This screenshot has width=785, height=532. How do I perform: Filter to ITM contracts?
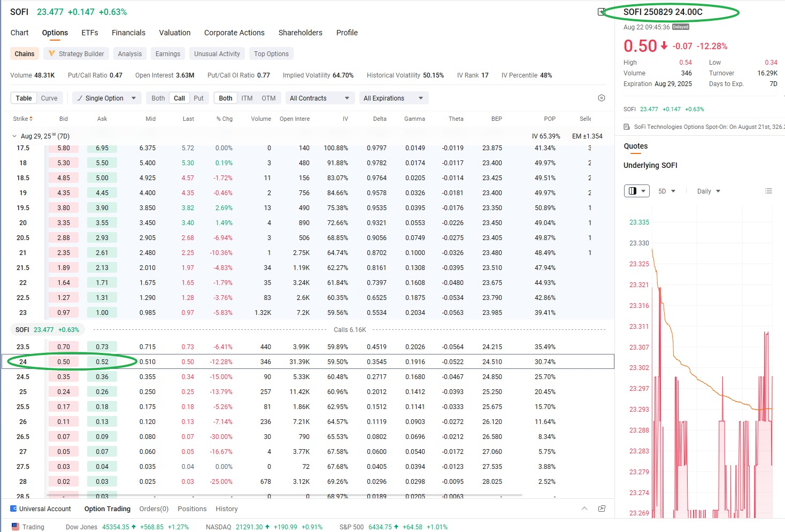[x=247, y=98]
